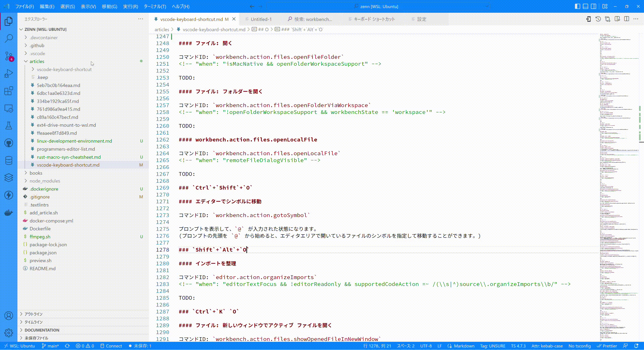Open Accounts menu in activity bar
Screen dimensions: 644x350
[9, 315]
